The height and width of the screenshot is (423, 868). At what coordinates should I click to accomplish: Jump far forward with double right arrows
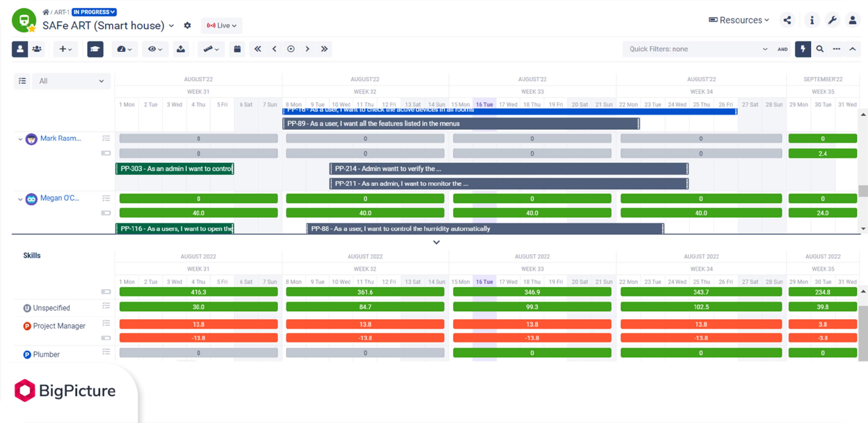pyautogui.click(x=324, y=49)
